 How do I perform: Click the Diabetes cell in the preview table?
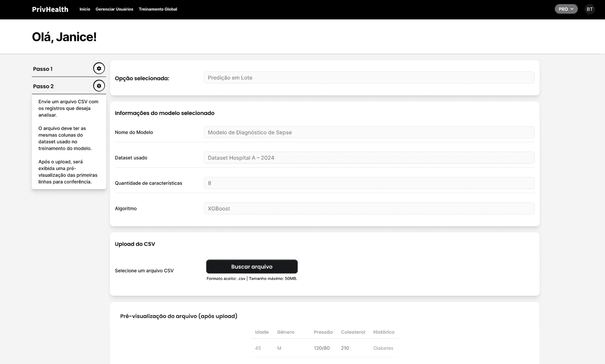click(x=383, y=348)
